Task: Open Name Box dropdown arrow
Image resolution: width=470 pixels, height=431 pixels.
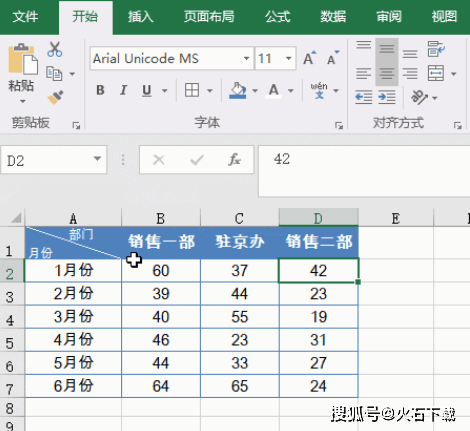Action: point(97,159)
